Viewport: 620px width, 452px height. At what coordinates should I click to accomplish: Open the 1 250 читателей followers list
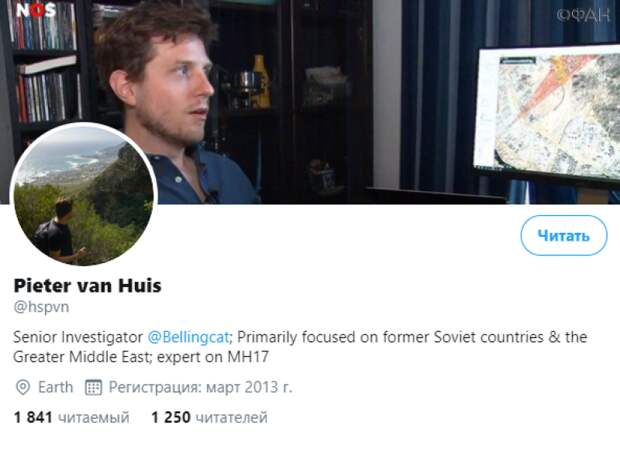tap(210, 417)
